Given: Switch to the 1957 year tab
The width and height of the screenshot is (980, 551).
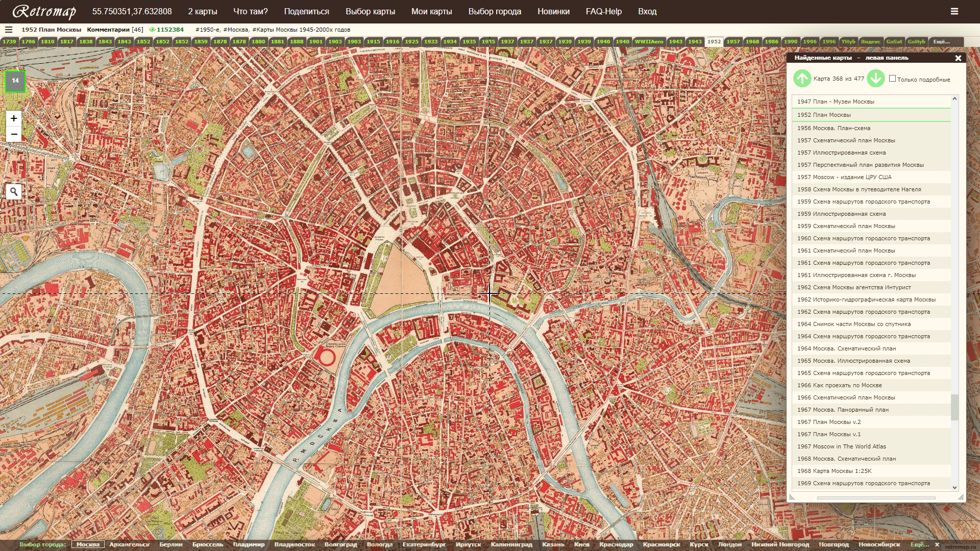Looking at the screenshot, I should [733, 42].
